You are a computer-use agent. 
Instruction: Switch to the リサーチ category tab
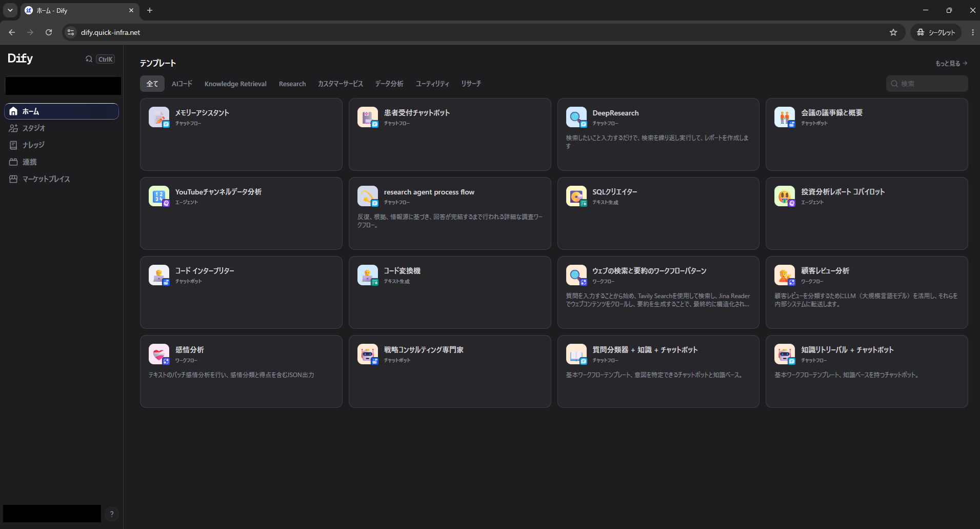(471, 84)
